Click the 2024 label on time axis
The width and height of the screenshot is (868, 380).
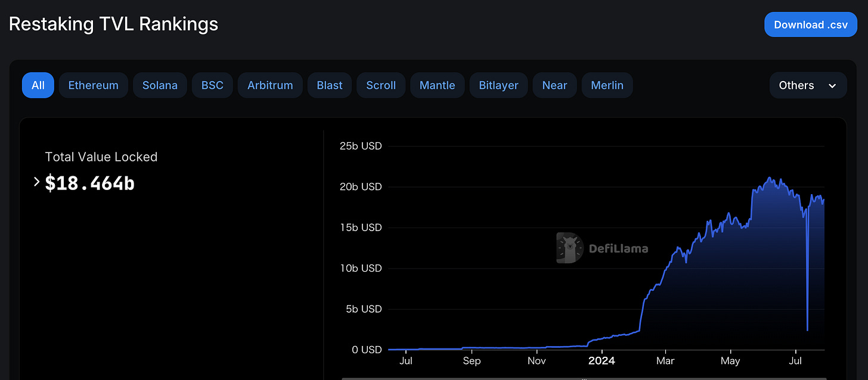(602, 361)
